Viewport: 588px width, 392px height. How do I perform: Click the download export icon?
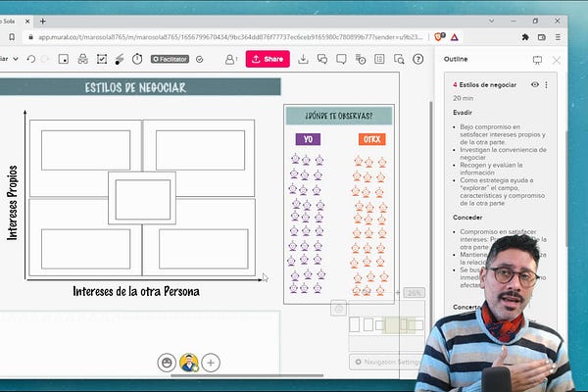click(303, 59)
